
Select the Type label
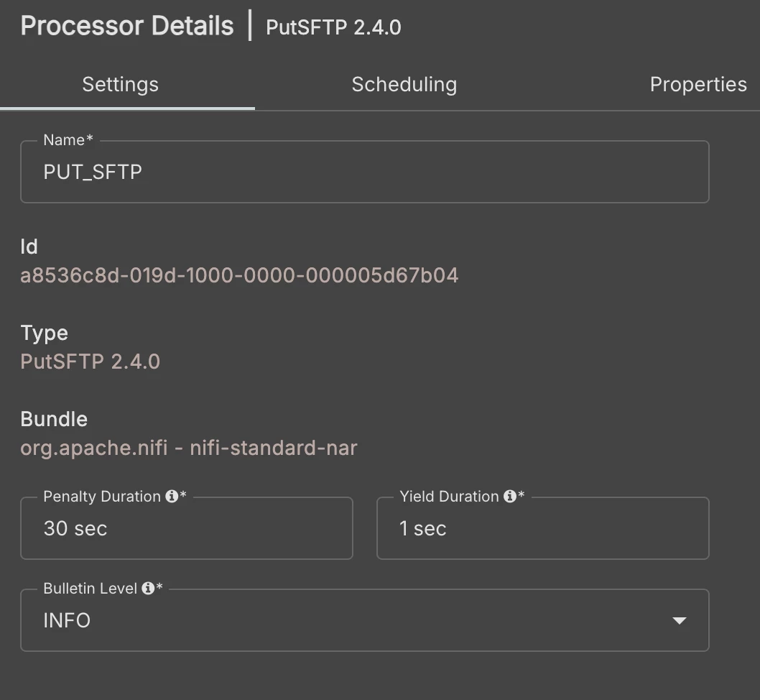44,333
